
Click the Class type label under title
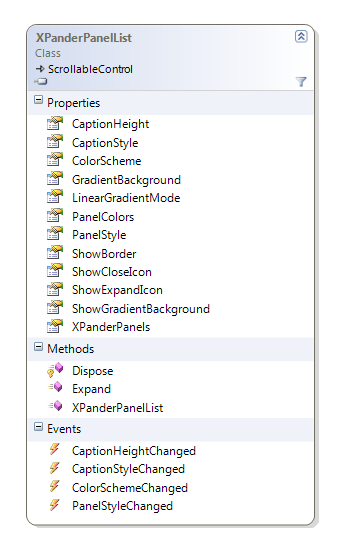(48, 53)
